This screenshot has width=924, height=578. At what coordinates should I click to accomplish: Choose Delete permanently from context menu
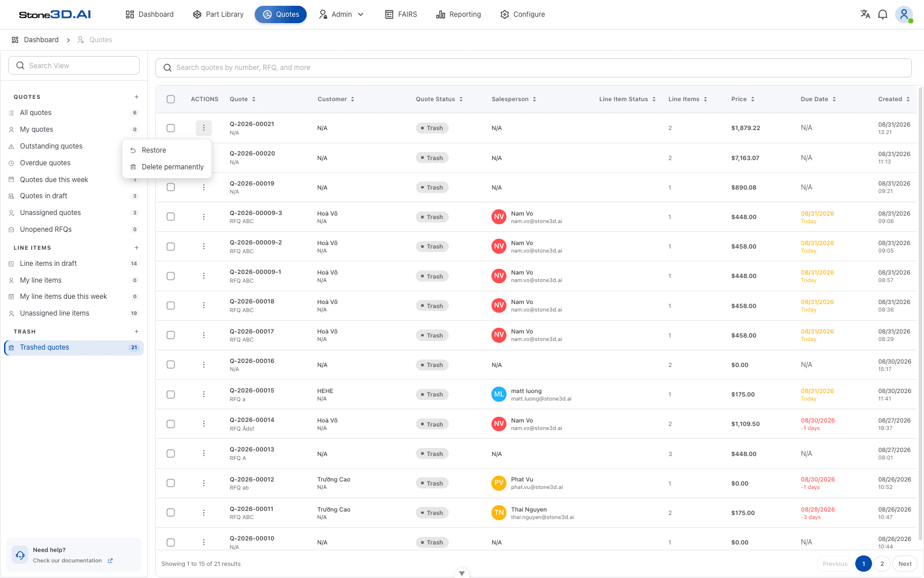[167, 167]
